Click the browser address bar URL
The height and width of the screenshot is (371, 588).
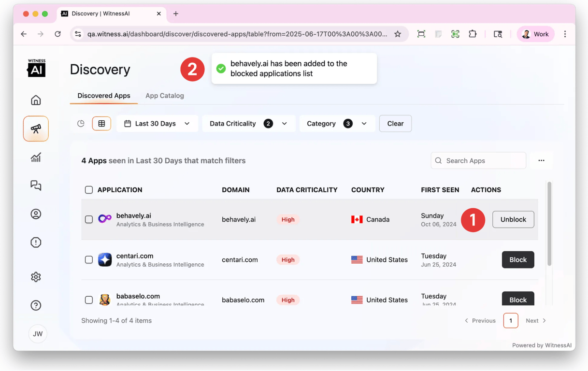pyautogui.click(x=237, y=34)
